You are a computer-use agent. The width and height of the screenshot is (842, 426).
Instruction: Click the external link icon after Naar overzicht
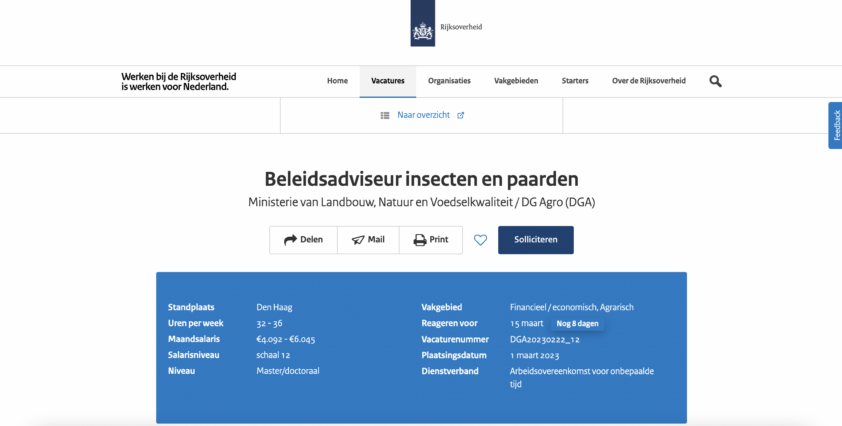(461, 115)
